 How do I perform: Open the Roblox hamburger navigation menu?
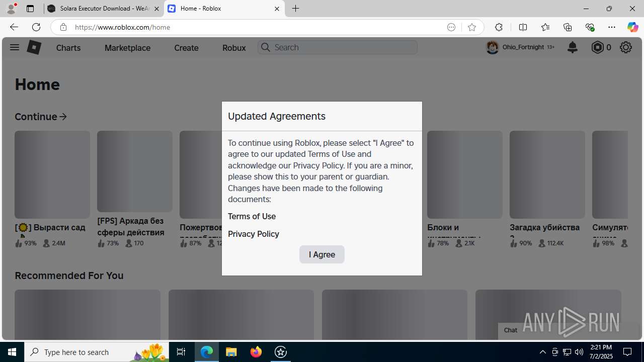(x=14, y=47)
